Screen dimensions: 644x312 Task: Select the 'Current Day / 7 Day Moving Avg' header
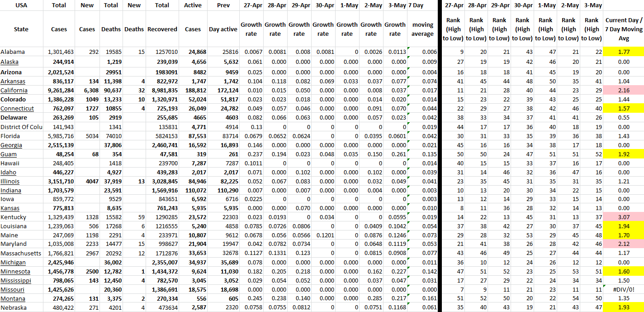click(x=624, y=29)
